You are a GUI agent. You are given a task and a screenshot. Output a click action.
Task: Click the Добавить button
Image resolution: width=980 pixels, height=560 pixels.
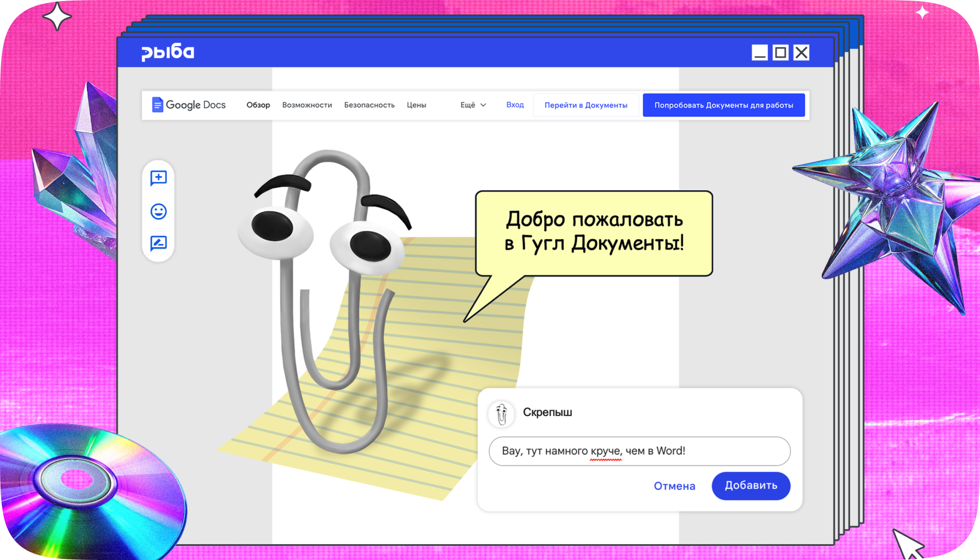pyautogui.click(x=751, y=485)
